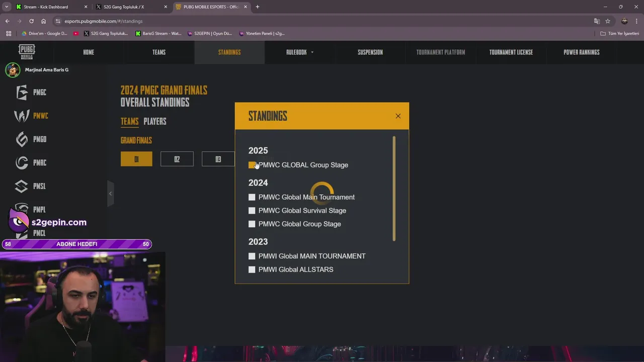Image resolution: width=644 pixels, height=362 pixels.
Task: Click the s2gepin.com overlay logo
Action: click(x=48, y=222)
